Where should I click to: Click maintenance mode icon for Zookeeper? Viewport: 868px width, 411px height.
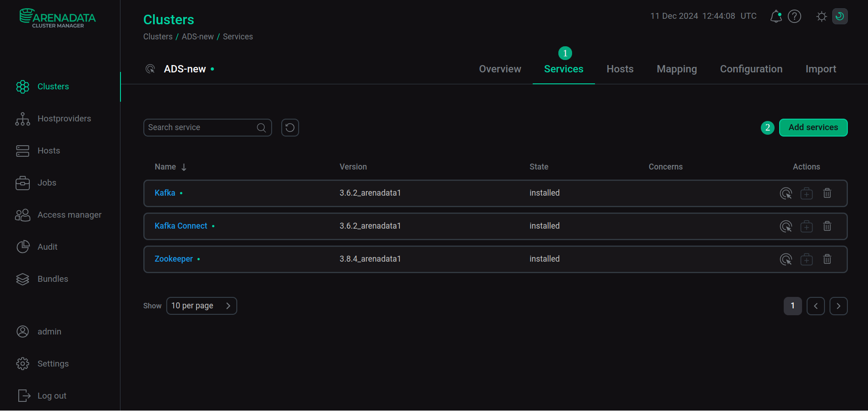[807, 259]
